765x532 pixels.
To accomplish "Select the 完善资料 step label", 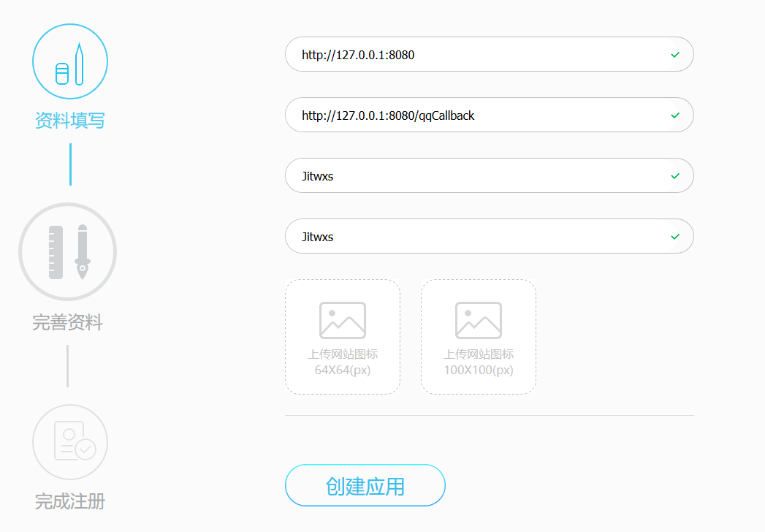I will (x=68, y=322).
